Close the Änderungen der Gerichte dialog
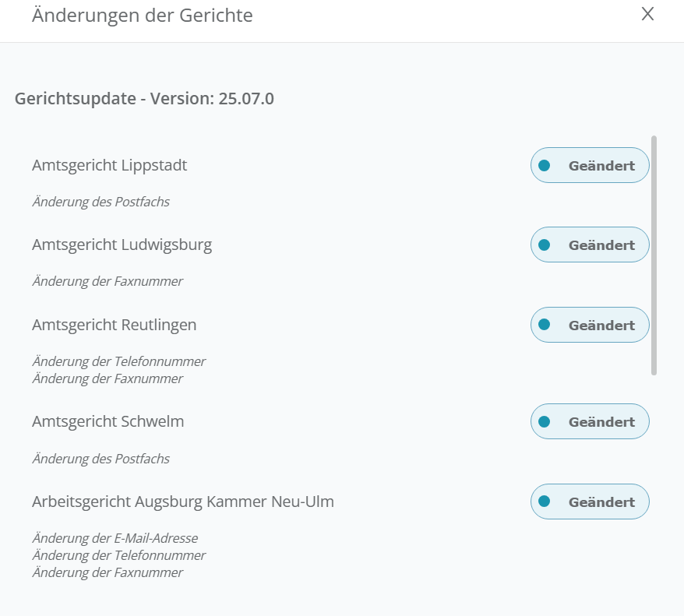Image resolution: width=684 pixels, height=616 pixels. [647, 14]
